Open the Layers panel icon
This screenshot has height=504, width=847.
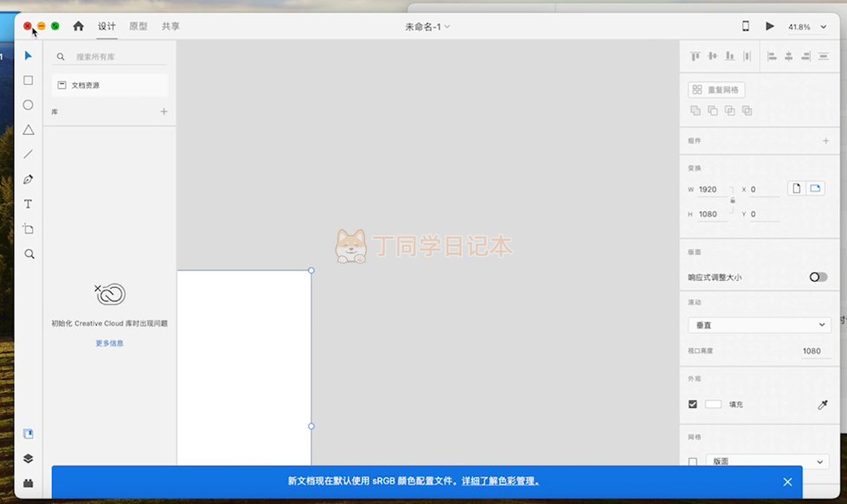(x=28, y=459)
